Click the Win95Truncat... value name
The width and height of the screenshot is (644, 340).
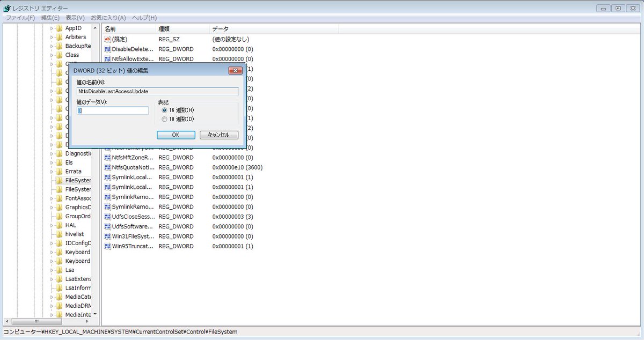(x=133, y=246)
